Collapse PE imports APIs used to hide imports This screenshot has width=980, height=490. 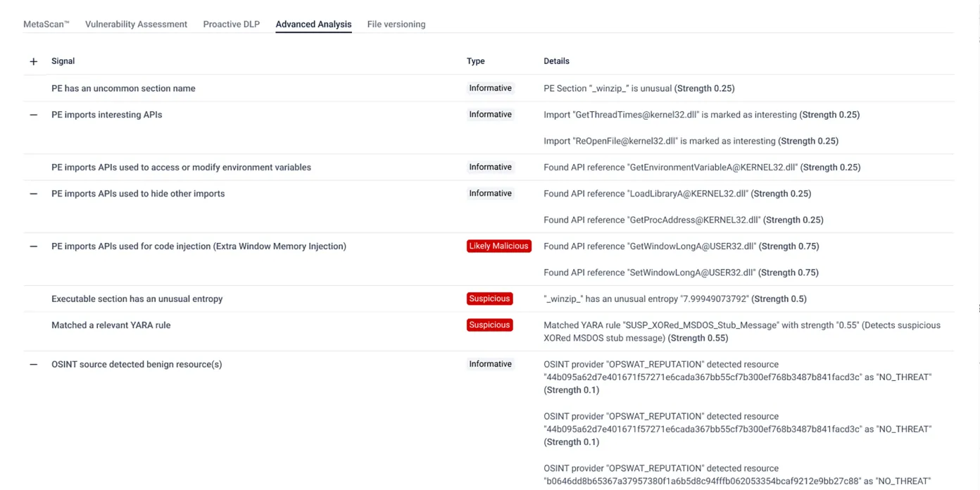click(33, 194)
